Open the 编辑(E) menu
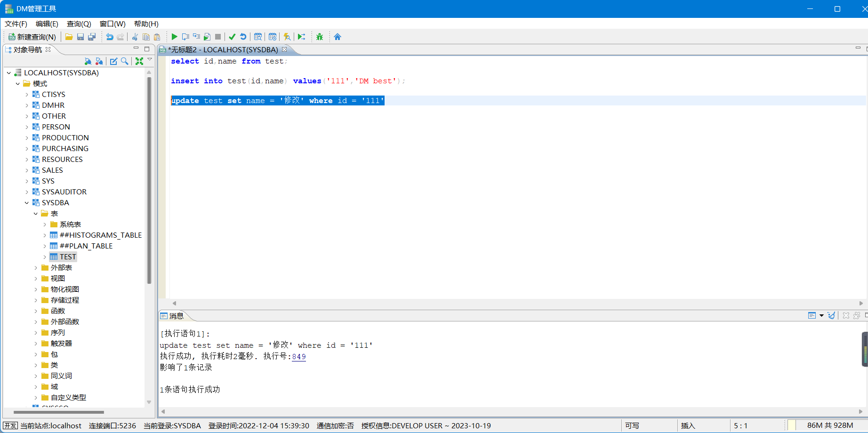This screenshot has width=868, height=433. [47, 24]
